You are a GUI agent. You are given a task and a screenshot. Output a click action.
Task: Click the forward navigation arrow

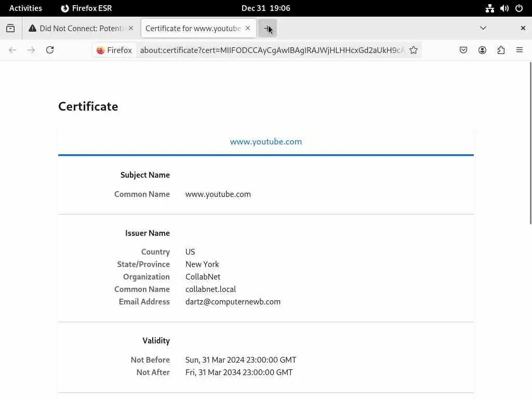tap(31, 50)
